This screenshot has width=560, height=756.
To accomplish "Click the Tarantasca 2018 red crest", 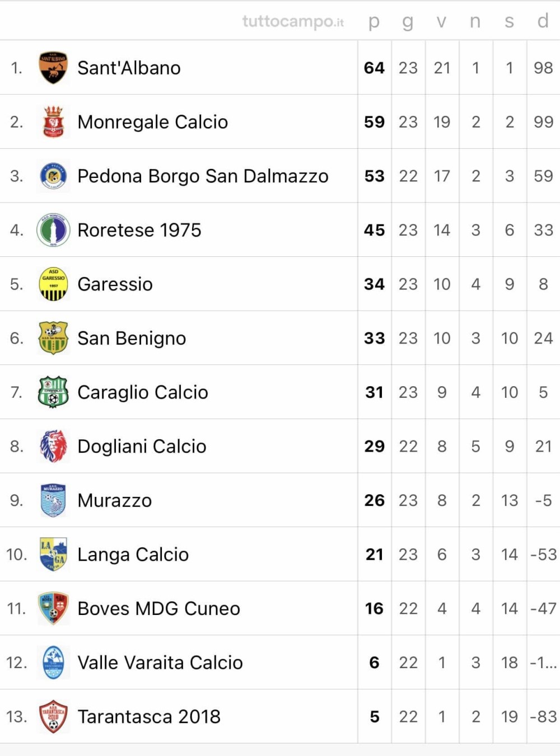I will (x=53, y=717).
